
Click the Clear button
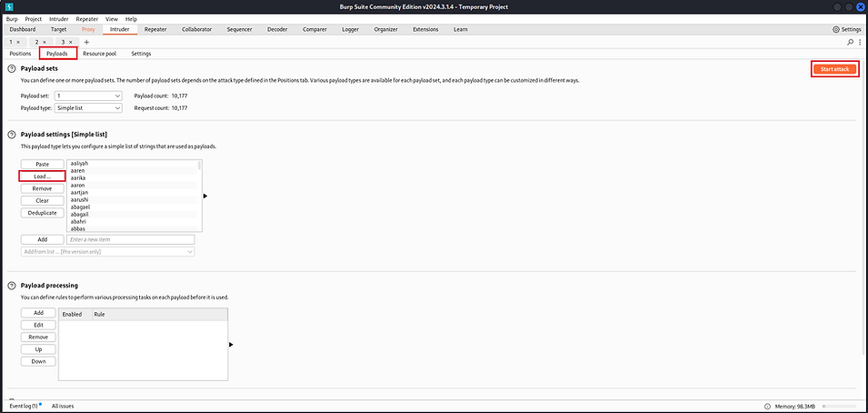[43, 201]
